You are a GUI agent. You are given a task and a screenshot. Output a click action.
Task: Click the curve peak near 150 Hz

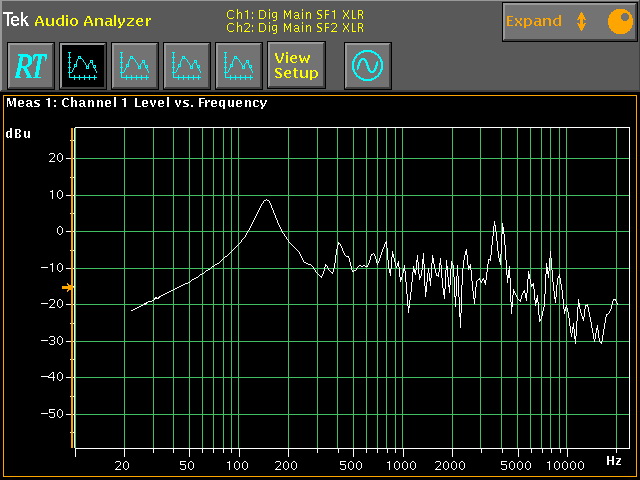[266, 200]
